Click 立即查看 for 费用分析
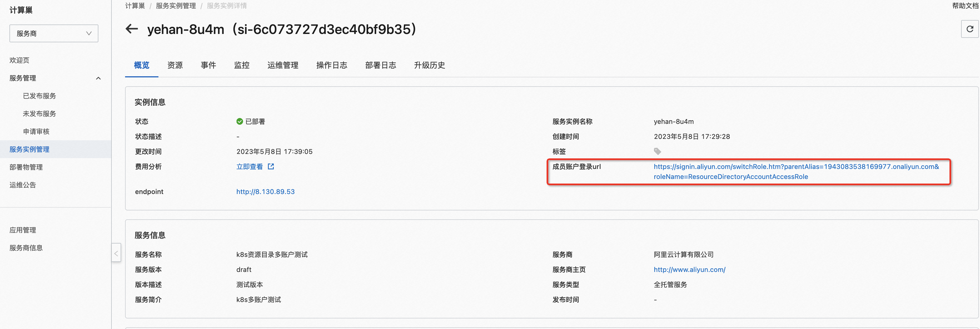The width and height of the screenshot is (980, 329). pyautogui.click(x=250, y=166)
